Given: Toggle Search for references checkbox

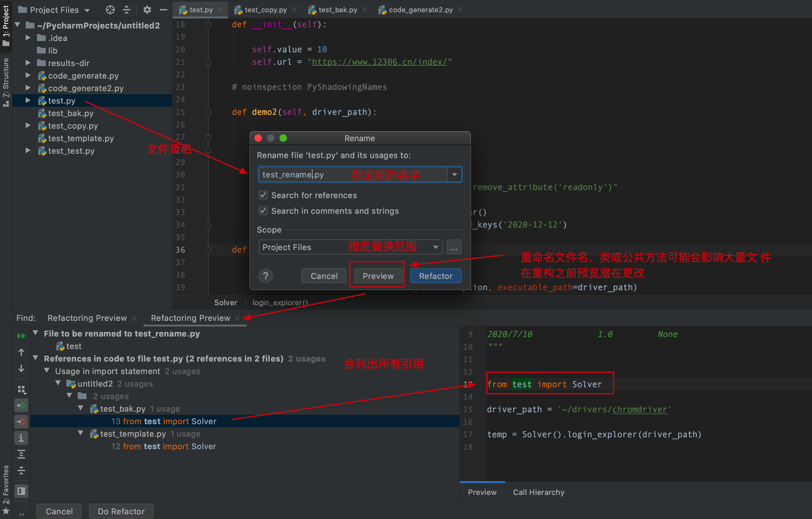Looking at the screenshot, I should click(x=263, y=195).
